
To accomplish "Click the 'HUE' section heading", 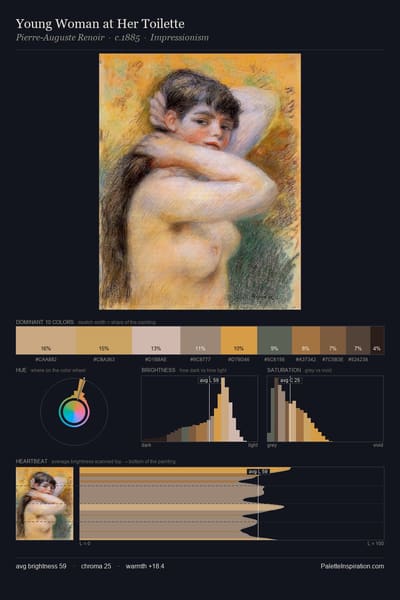I will (21, 370).
